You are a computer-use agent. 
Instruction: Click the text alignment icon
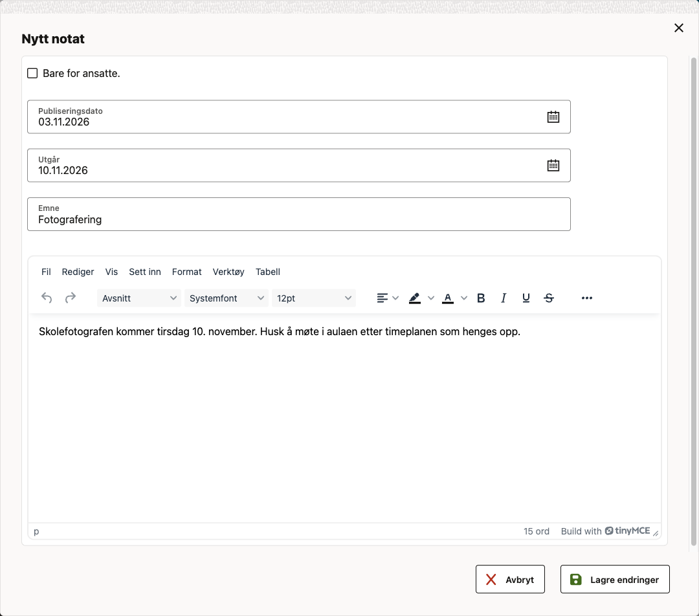tap(382, 298)
